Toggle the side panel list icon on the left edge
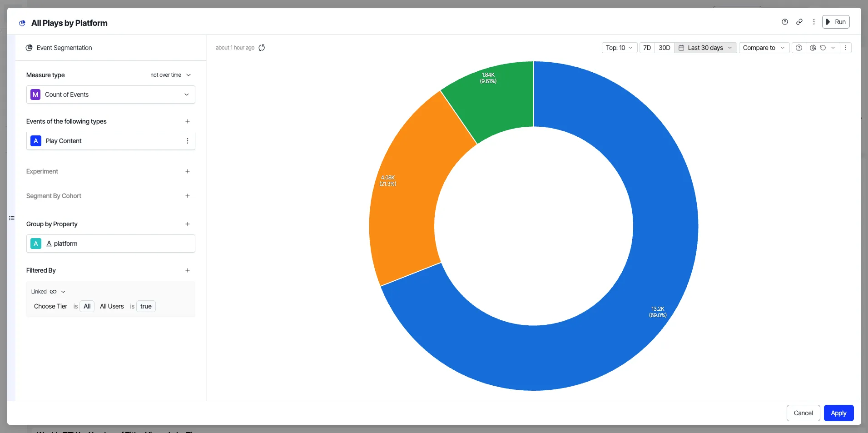The width and height of the screenshot is (868, 433). (x=12, y=218)
